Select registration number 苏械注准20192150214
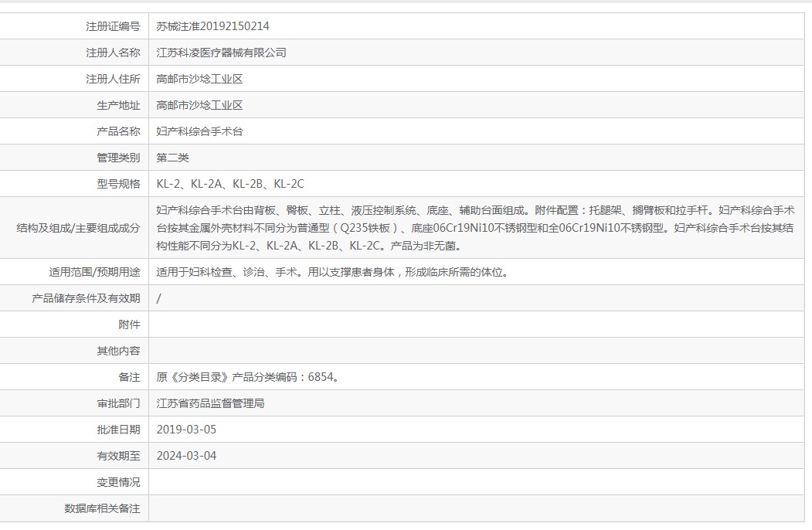The width and height of the screenshot is (812, 530). point(212,26)
